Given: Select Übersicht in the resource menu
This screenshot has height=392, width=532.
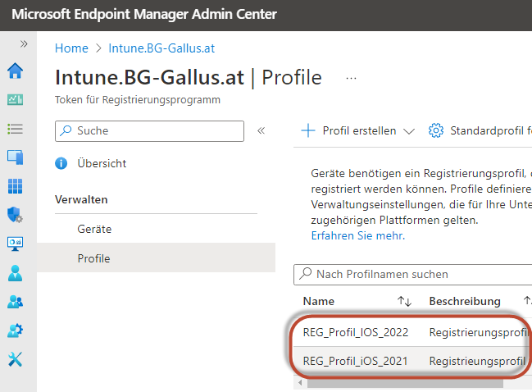Looking at the screenshot, I should tap(102, 163).
